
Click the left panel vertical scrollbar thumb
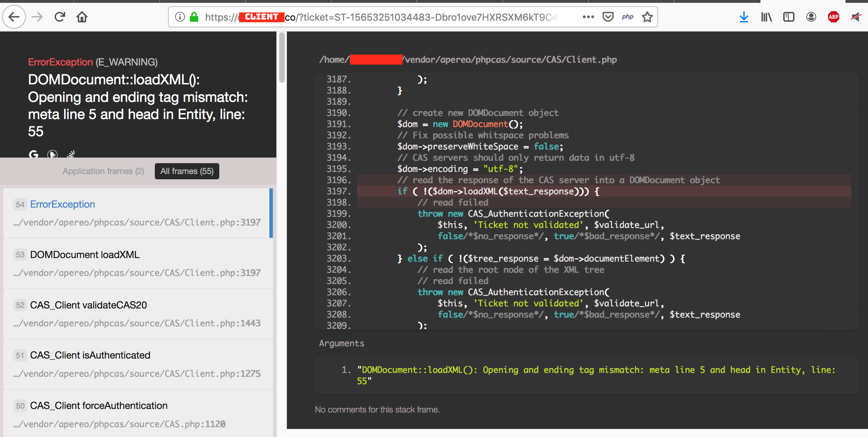(282, 57)
